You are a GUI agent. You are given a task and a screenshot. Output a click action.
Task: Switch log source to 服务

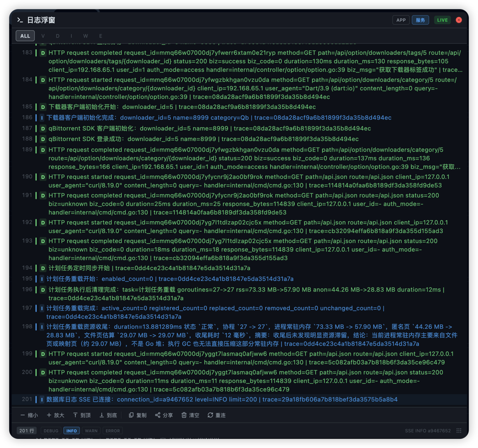(420, 20)
